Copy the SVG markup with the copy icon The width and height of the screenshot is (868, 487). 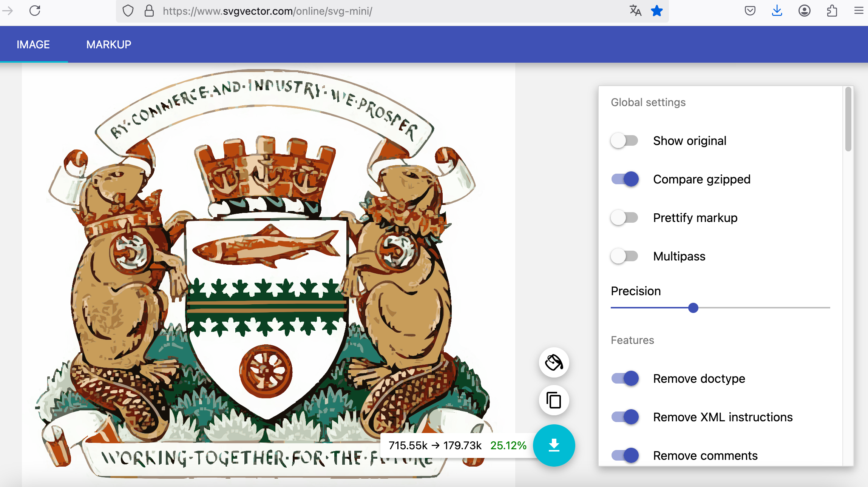coord(554,400)
